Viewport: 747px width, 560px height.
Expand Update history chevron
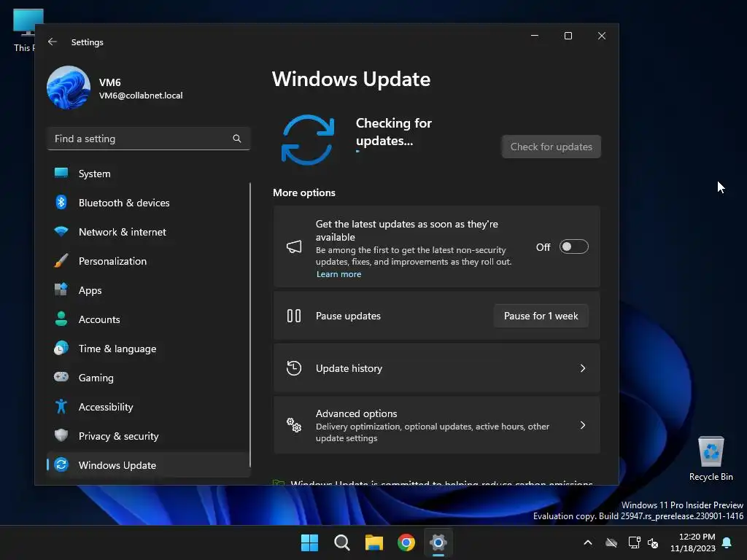[x=583, y=368]
